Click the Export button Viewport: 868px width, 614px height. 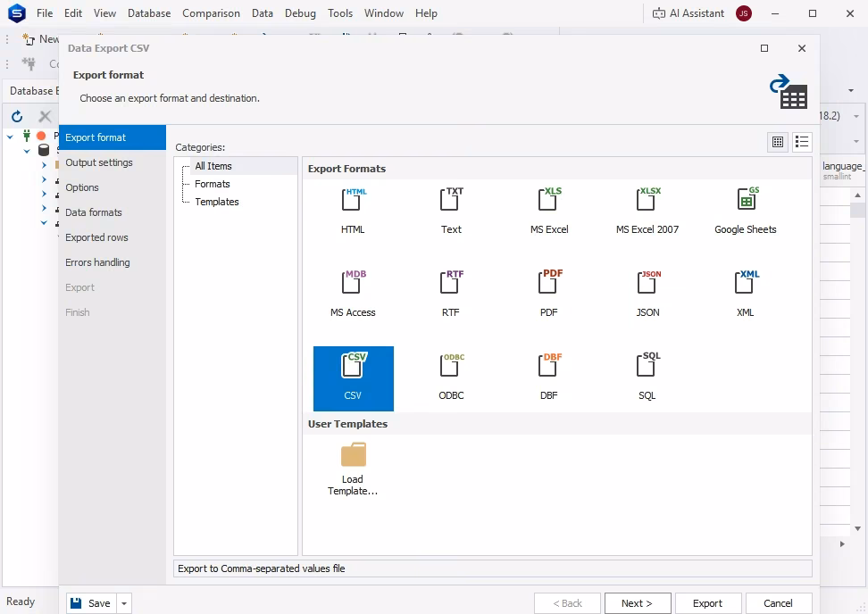[x=707, y=603]
